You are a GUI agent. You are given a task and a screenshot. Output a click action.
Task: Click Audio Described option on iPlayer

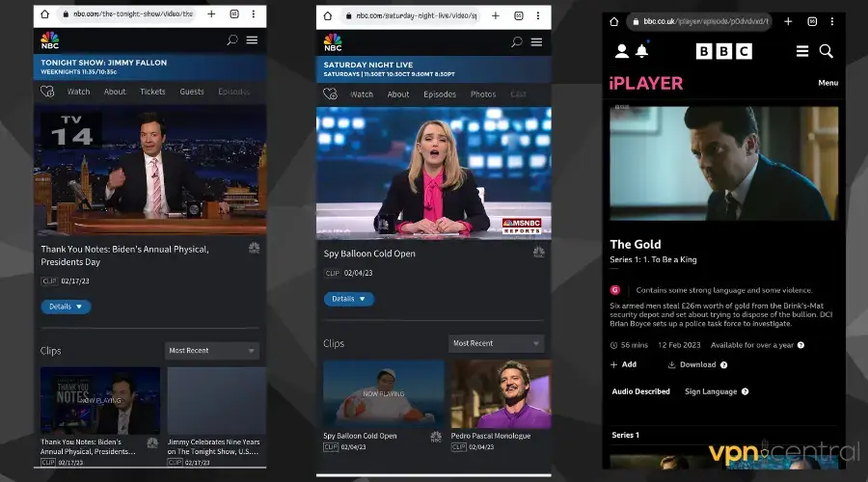[640, 391]
